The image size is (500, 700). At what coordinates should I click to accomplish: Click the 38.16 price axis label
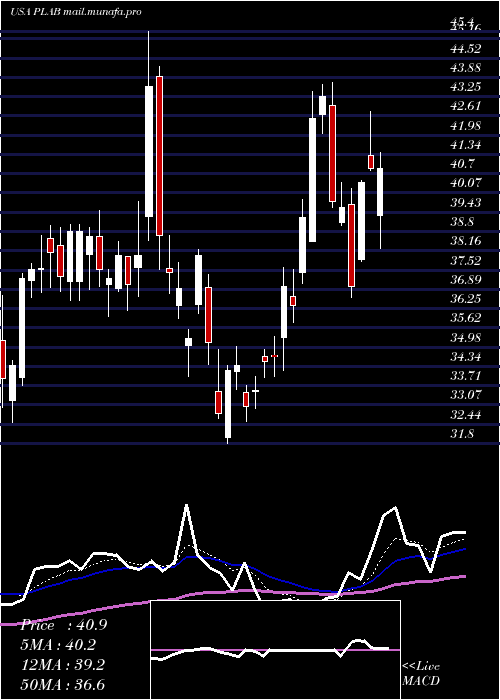pos(466,242)
